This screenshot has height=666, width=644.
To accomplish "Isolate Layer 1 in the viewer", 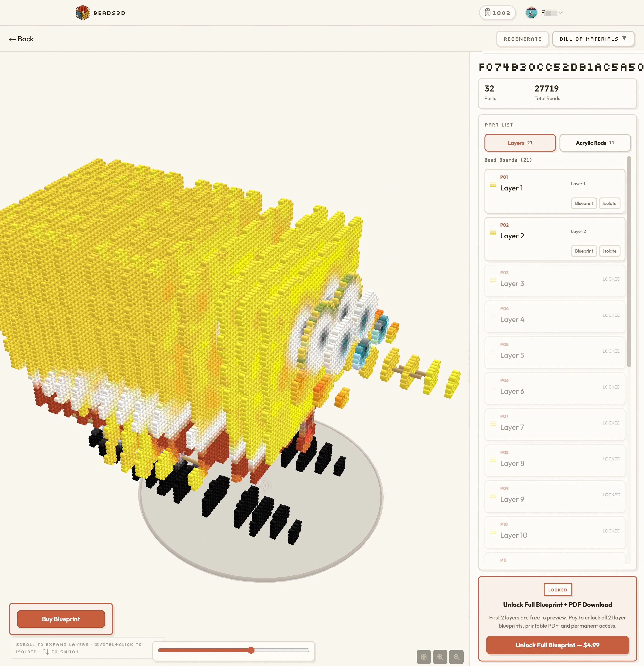I will [x=610, y=203].
